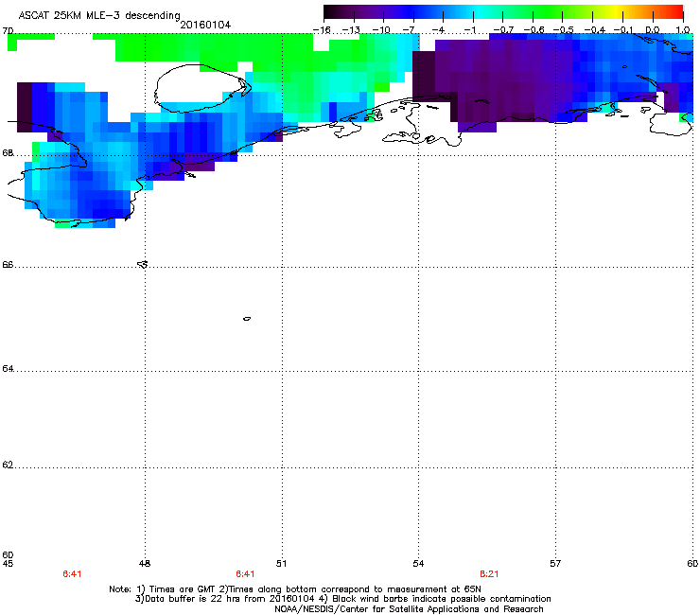Screen dimensions: 700x615
Task: Click the 'NOAA/NESDIS/Center for Satellite Applications and Research' credit
Action: pyautogui.click(x=409, y=609)
